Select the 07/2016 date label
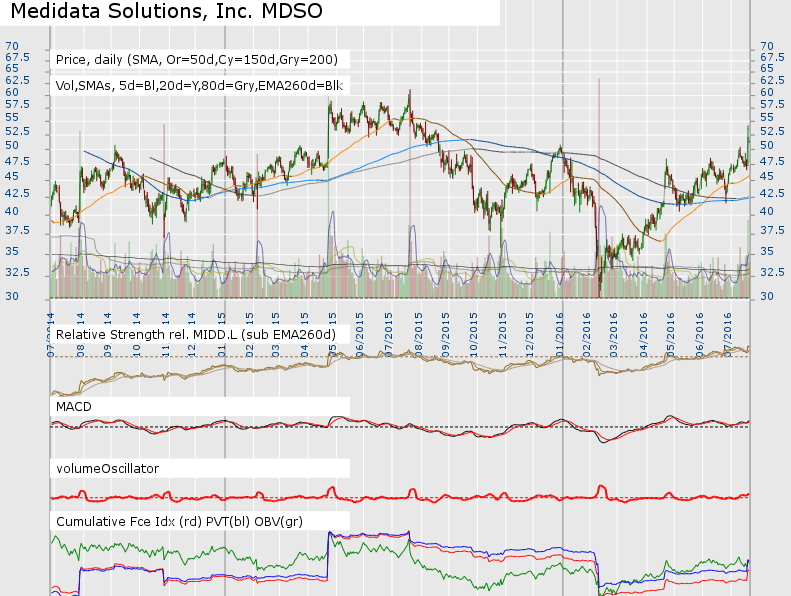This screenshot has width=791, height=596. 727,336
